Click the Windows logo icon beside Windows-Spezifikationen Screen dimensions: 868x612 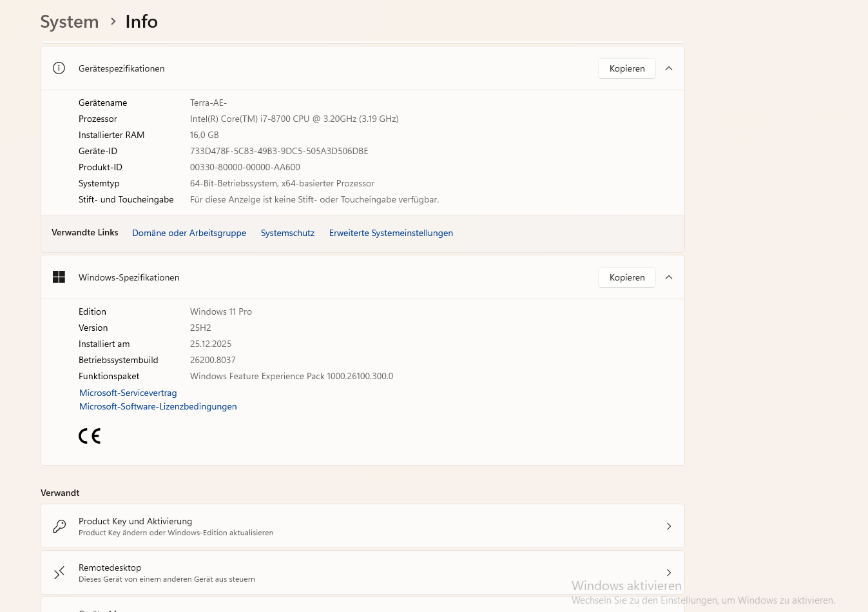click(59, 277)
